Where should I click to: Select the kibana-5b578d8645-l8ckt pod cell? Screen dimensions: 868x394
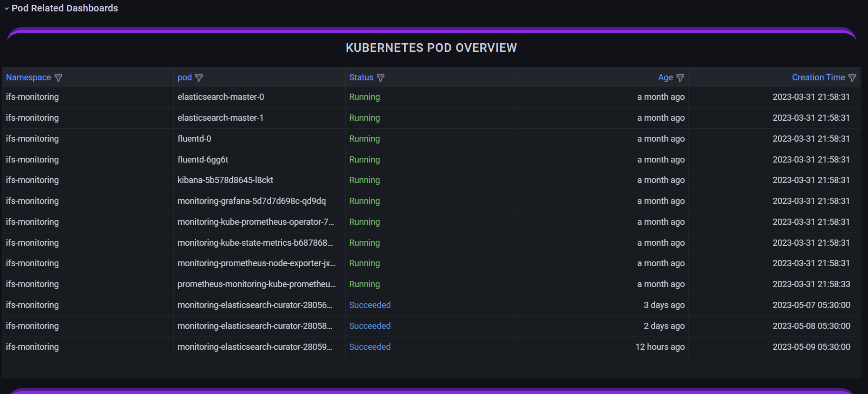tap(225, 180)
